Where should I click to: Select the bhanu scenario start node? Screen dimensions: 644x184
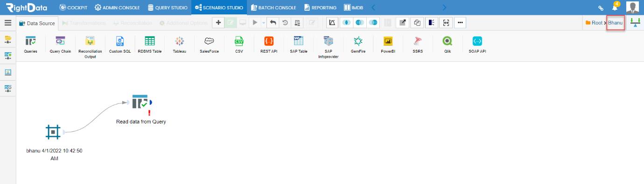point(54,132)
